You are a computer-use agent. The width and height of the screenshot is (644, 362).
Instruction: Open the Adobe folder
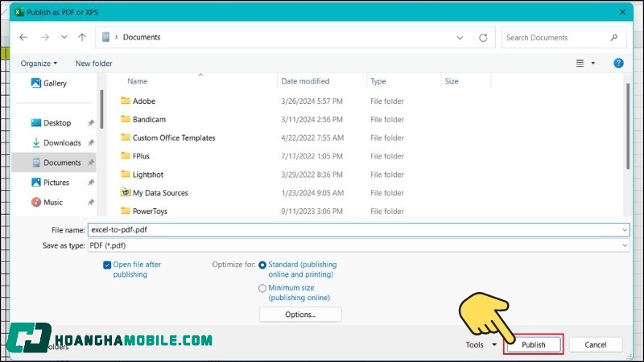(x=144, y=101)
